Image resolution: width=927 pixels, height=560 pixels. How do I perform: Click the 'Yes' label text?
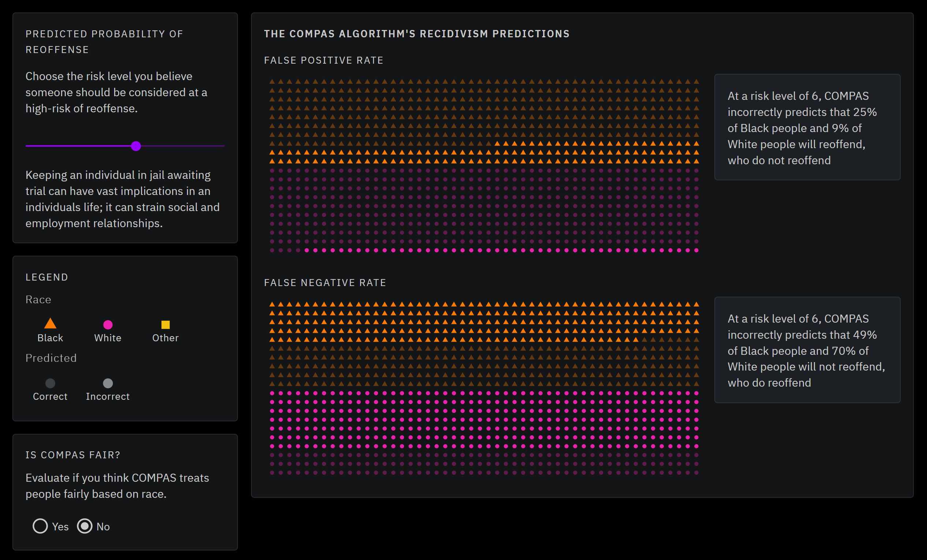(60, 526)
